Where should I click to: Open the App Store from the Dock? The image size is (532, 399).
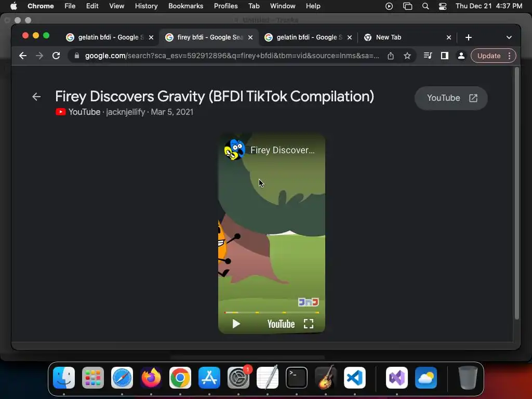(x=209, y=378)
